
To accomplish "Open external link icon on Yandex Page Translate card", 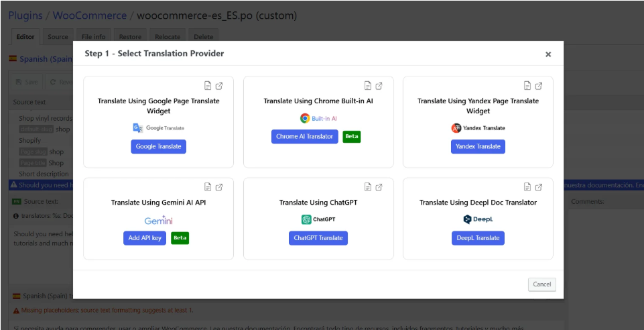I will (539, 86).
